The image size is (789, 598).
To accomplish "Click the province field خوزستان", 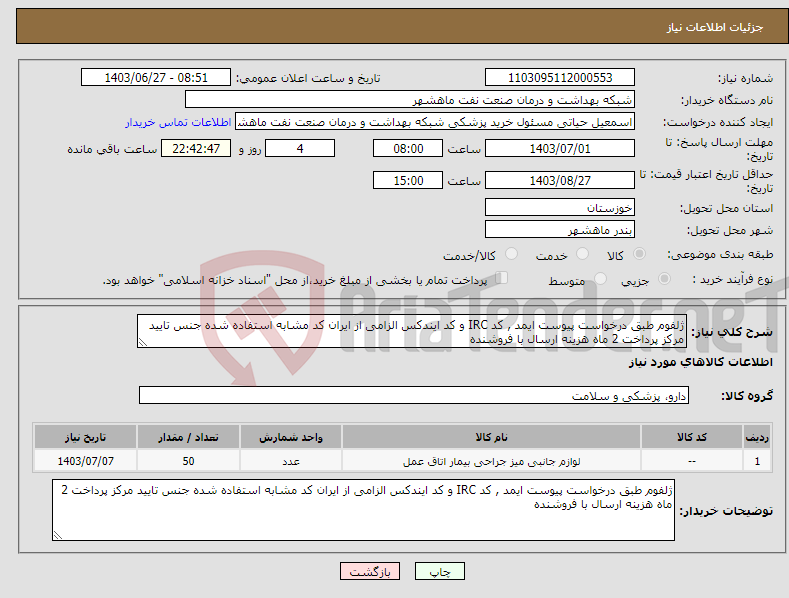I will (560, 207).
